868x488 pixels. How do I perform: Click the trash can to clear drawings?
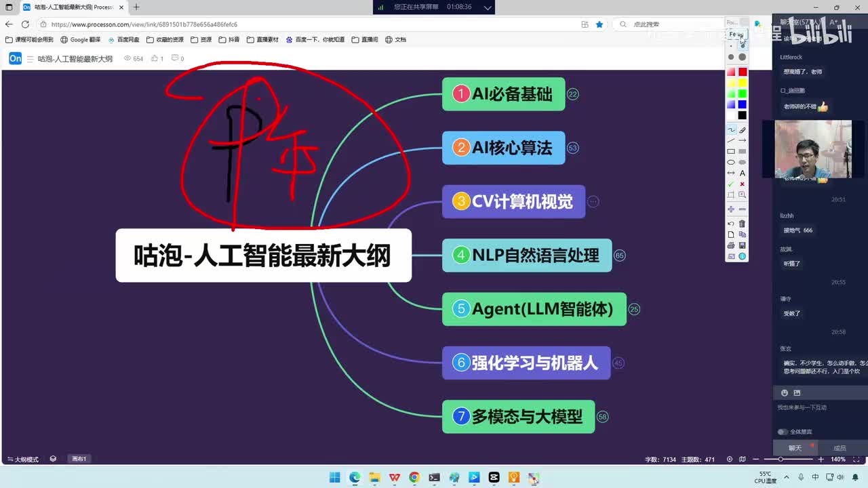[743, 224]
